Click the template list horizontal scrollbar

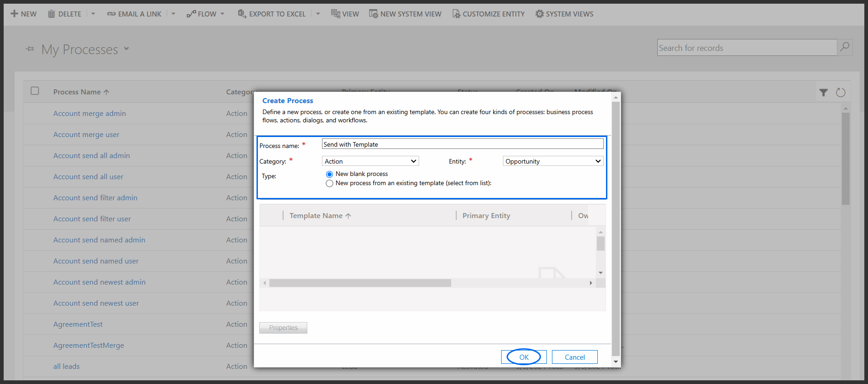[x=360, y=283]
